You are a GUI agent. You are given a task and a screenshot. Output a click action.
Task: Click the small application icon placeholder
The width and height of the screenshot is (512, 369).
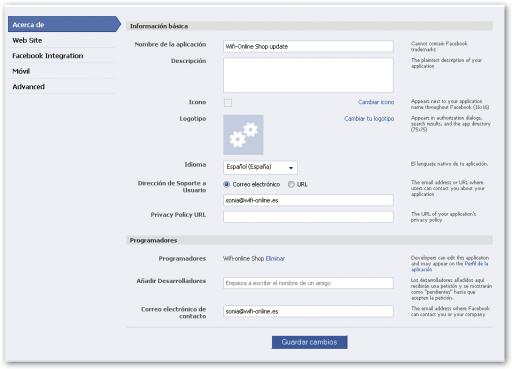coord(228,102)
